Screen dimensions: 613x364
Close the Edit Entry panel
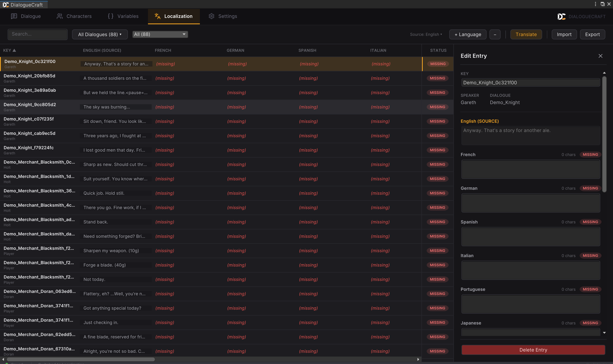click(600, 56)
